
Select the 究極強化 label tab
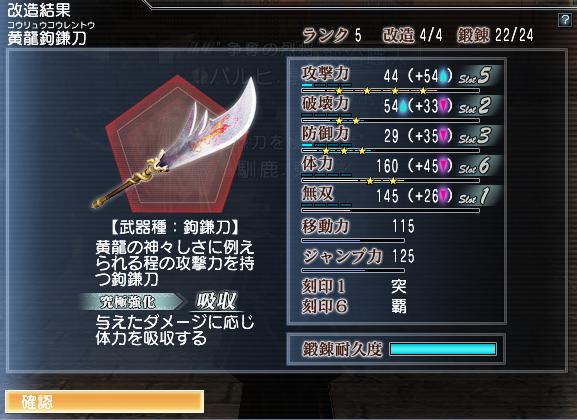[131, 302]
